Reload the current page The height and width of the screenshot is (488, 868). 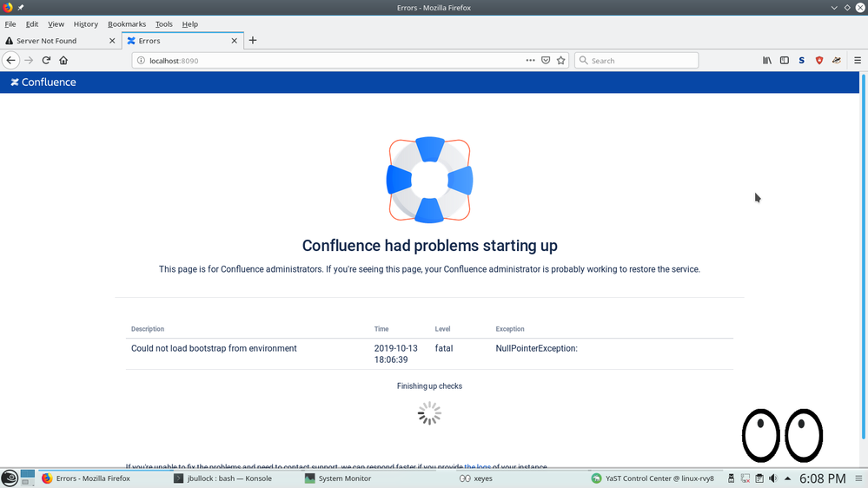click(x=47, y=60)
